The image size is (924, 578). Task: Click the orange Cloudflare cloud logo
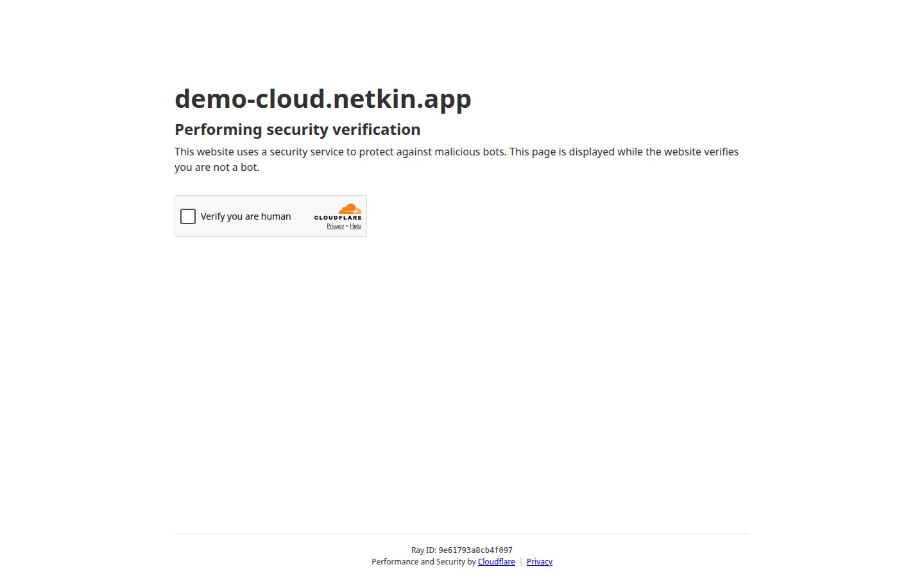(x=350, y=209)
